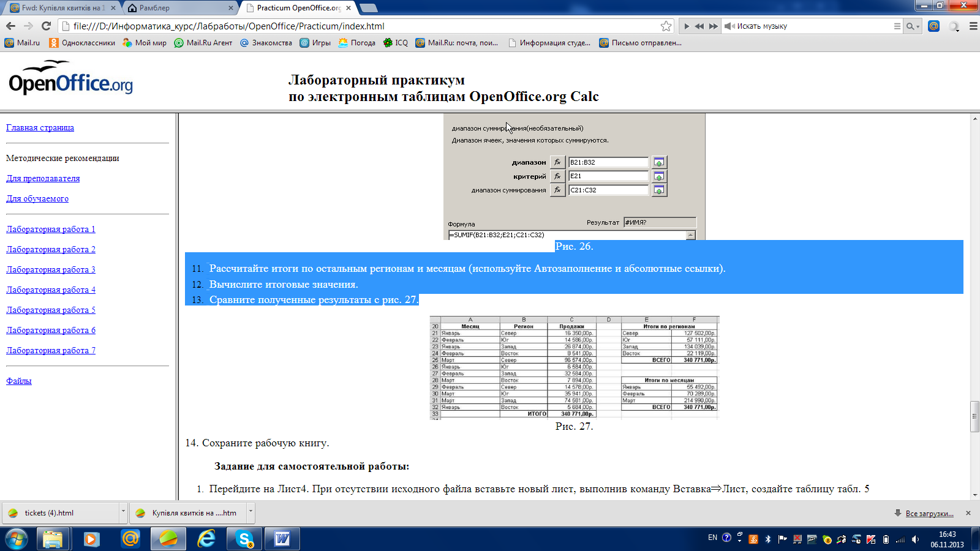Open a new browser tab
980x551 pixels.
point(368,8)
